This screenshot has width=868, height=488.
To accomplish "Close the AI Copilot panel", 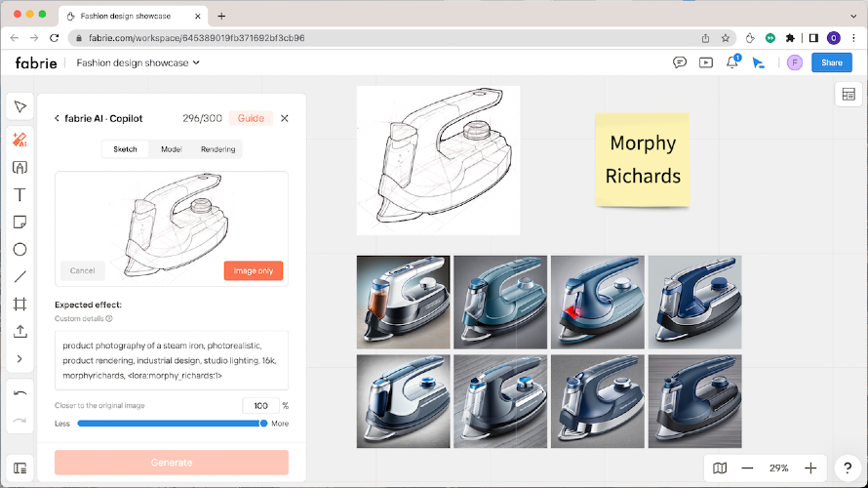I will 285,118.
